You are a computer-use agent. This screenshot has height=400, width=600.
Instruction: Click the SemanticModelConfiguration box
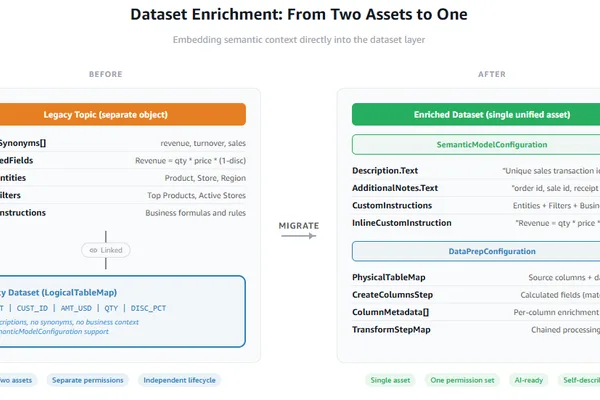[476, 145]
